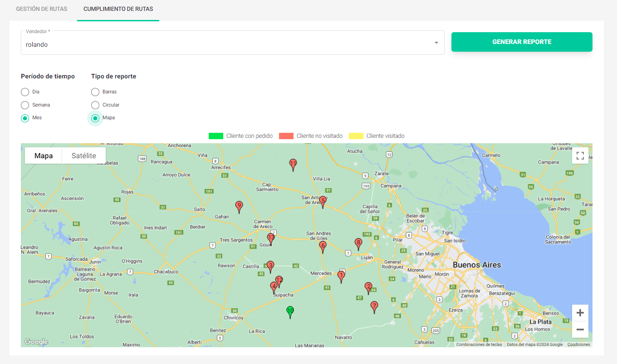Toggle fullscreen map view

coord(580,155)
